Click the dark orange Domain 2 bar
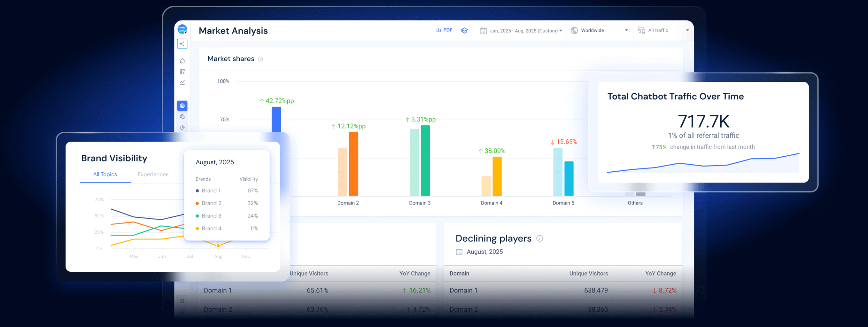The width and height of the screenshot is (868, 327). (x=354, y=164)
